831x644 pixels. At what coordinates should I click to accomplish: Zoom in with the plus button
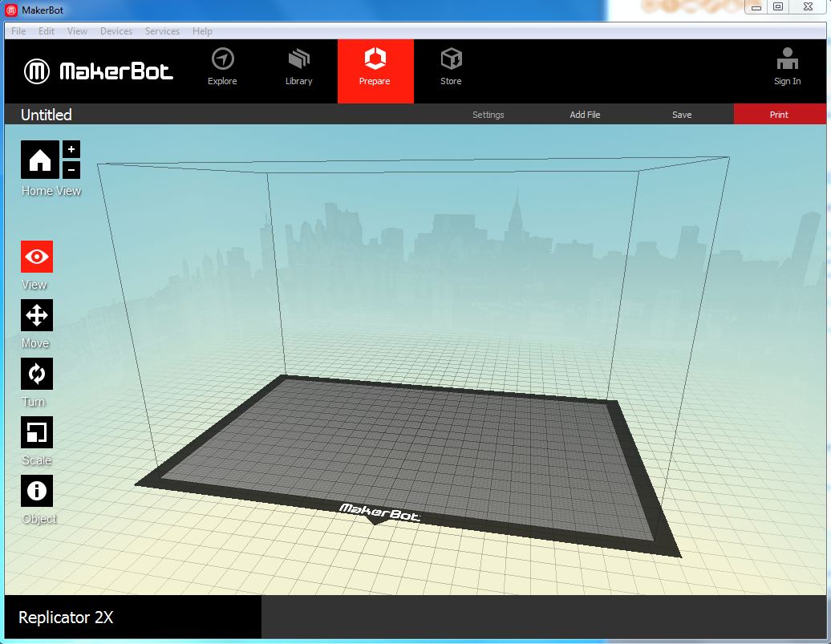click(x=71, y=149)
